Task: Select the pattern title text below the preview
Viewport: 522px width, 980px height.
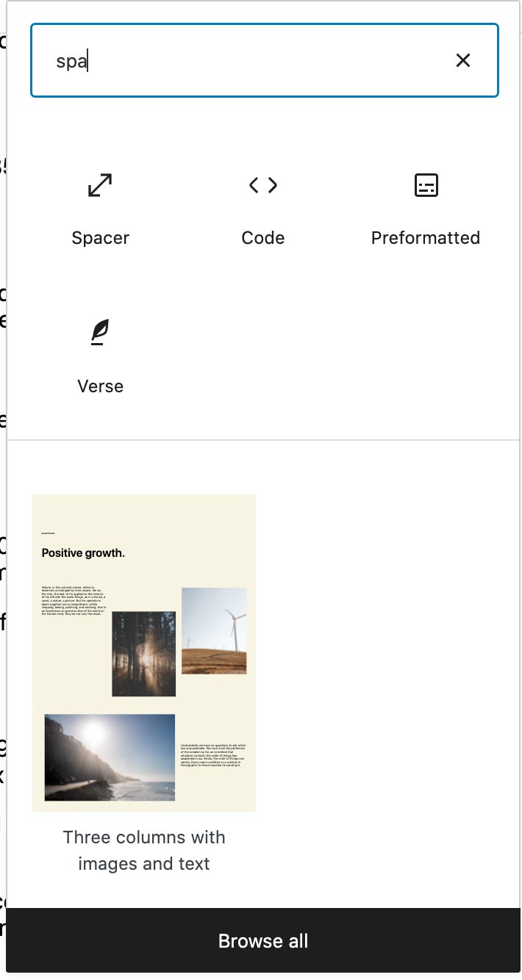Action: (x=143, y=850)
